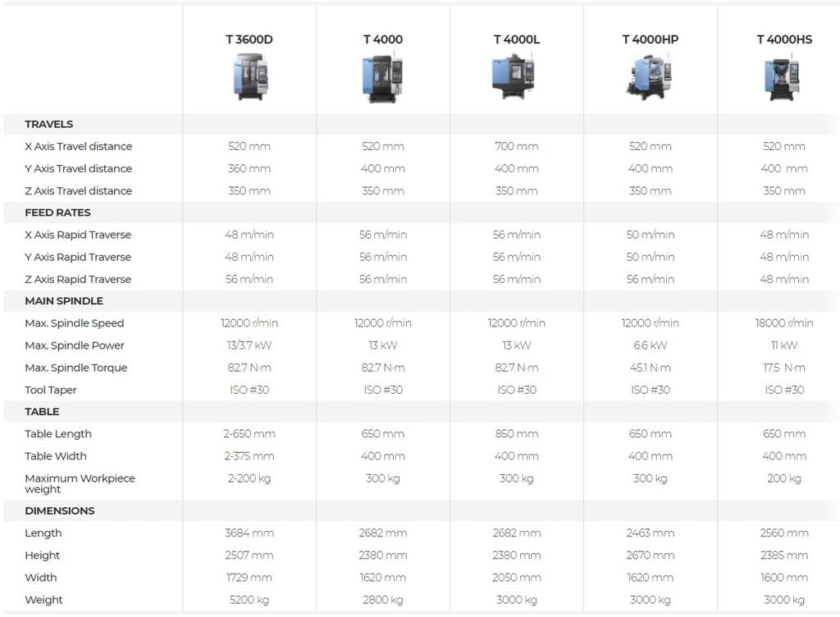Click the X Axis Travel distance label

[x=78, y=146]
